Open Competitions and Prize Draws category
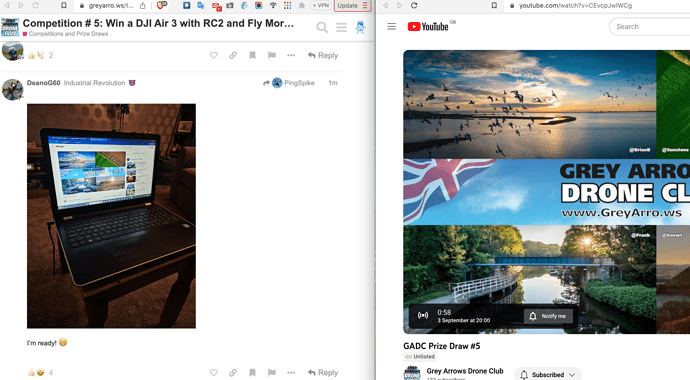This screenshot has width=690, height=380. click(x=66, y=34)
